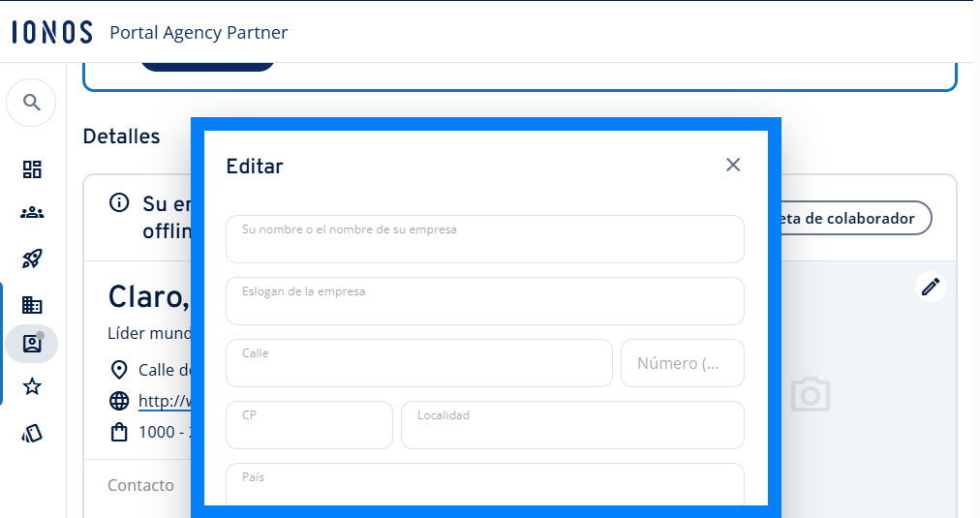This screenshot has height=518, width=980.
Task: Open the people group icon in the sidebar
Action: pos(32,213)
